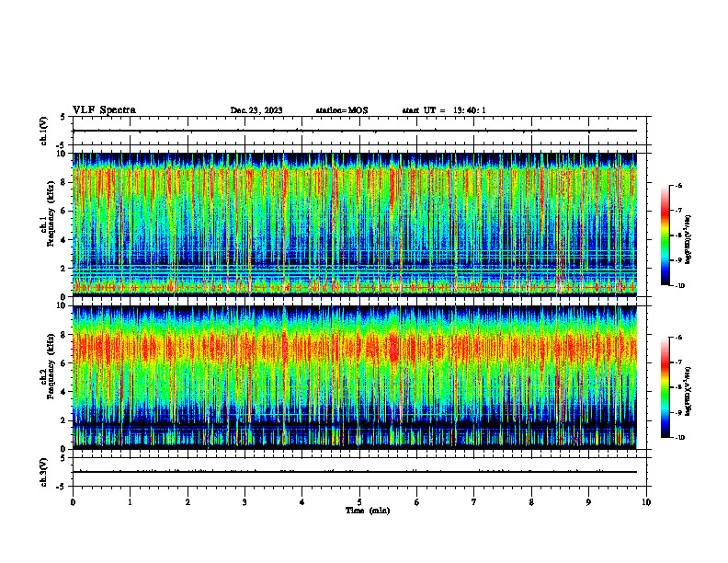Click the ch.1 "Frequency (kHz)" axis label
Screen dimensions: 728x563
point(51,214)
